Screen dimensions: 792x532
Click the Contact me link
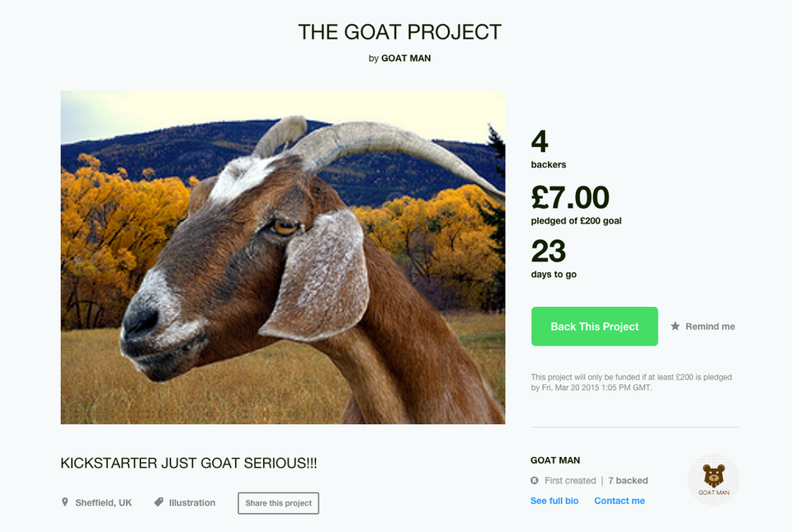tap(620, 501)
